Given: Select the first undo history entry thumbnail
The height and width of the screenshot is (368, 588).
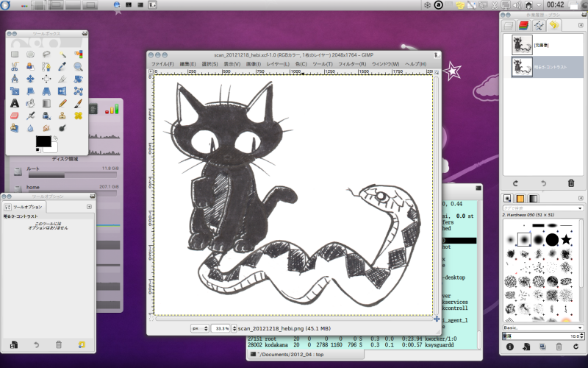Looking at the screenshot, I should tap(522, 45).
